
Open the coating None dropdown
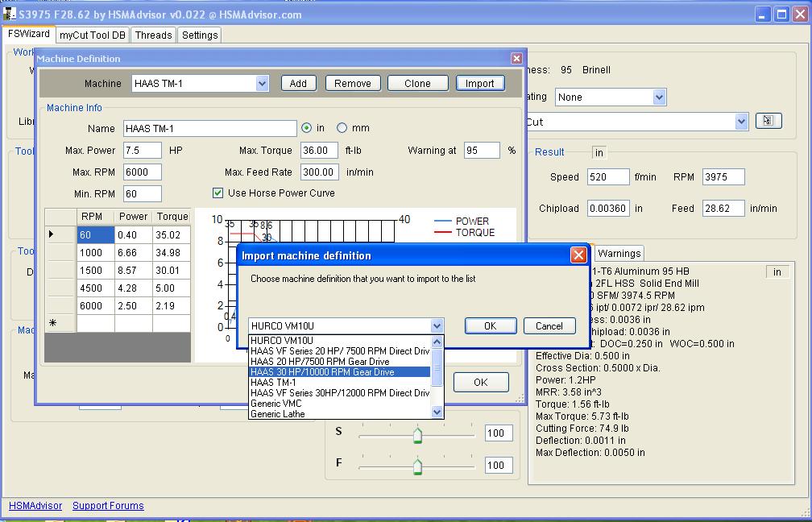coord(659,97)
